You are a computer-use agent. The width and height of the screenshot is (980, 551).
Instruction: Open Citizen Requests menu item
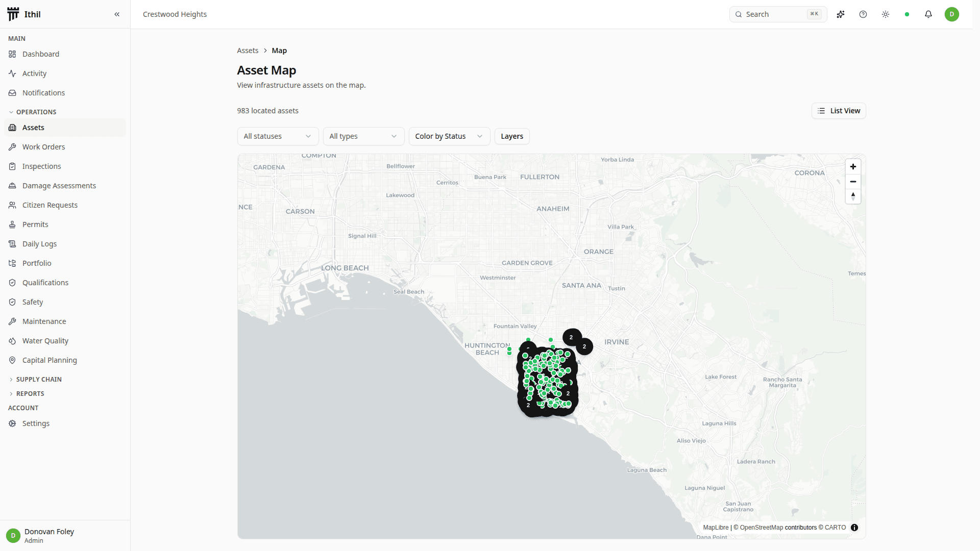pos(65,205)
